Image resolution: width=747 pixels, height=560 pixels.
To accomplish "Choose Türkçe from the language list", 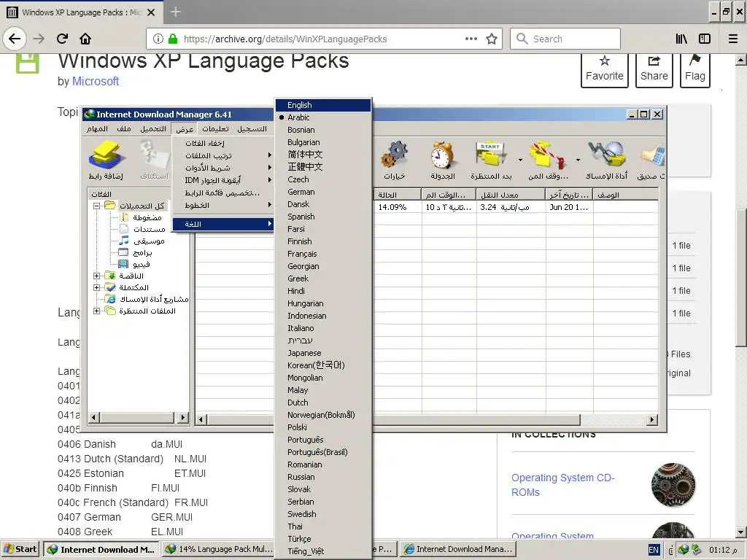I will pos(323,539).
